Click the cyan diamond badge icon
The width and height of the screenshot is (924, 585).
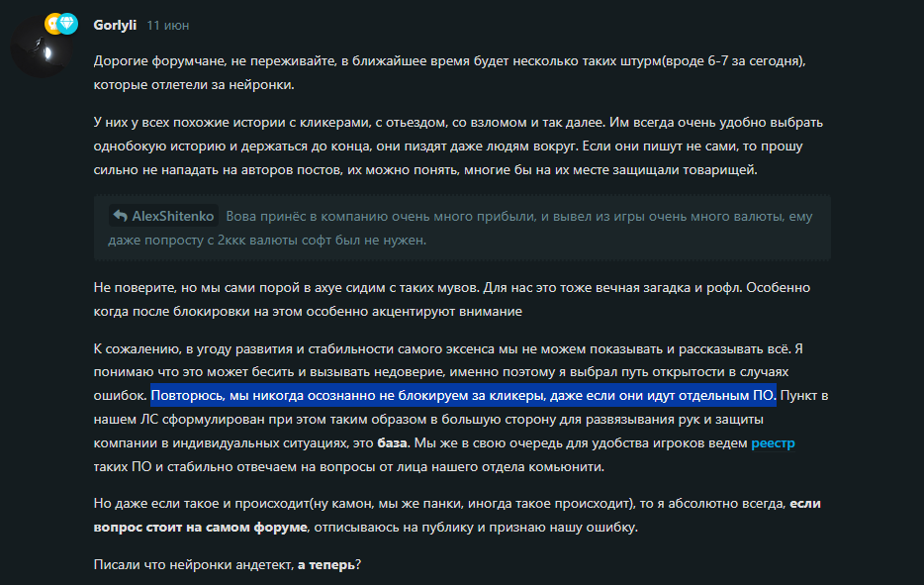[x=67, y=24]
